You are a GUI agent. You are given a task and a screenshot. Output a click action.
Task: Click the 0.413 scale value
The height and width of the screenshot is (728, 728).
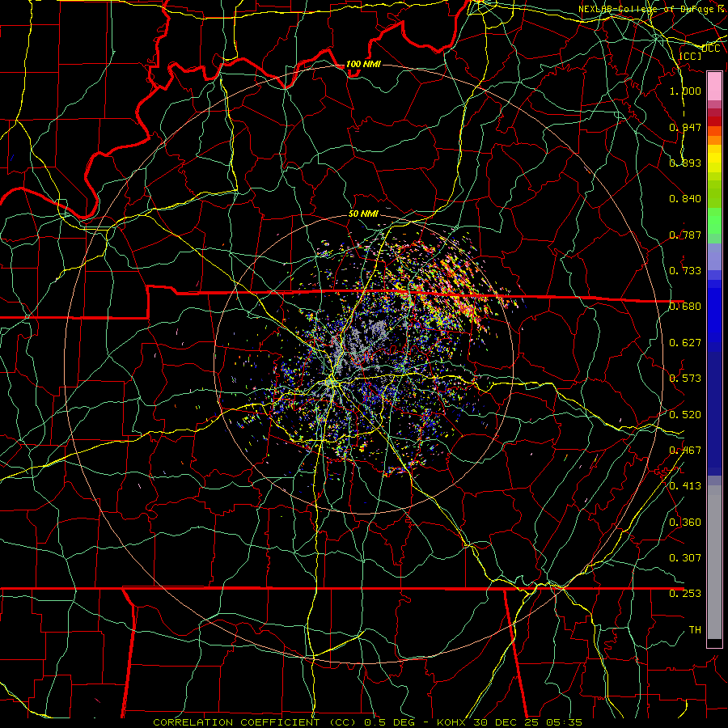(x=685, y=486)
